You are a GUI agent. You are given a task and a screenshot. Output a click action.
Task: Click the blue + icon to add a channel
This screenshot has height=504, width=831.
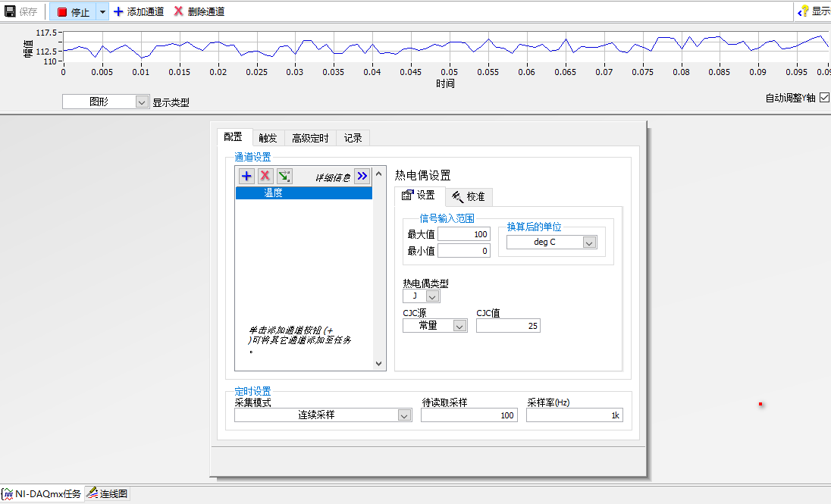246,176
